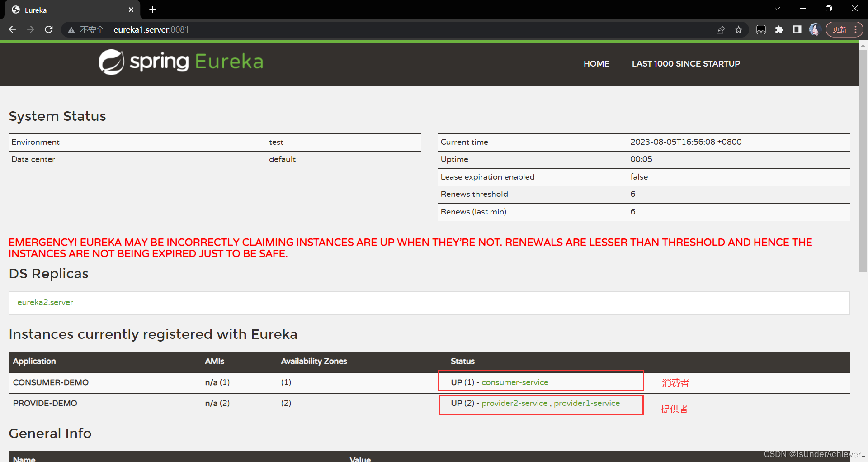
Task: Click the Availability Zones column header
Action: [x=314, y=361]
